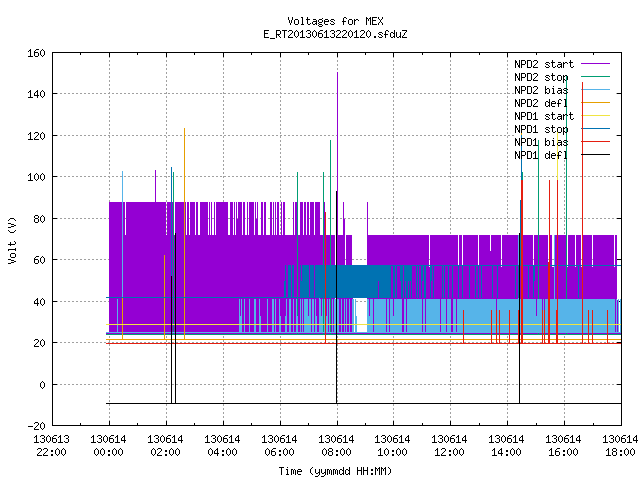This screenshot has width=640, height=480.
Task: Click the x-axis tick '130614 04:00'
Action: pyautogui.click(x=222, y=446)
